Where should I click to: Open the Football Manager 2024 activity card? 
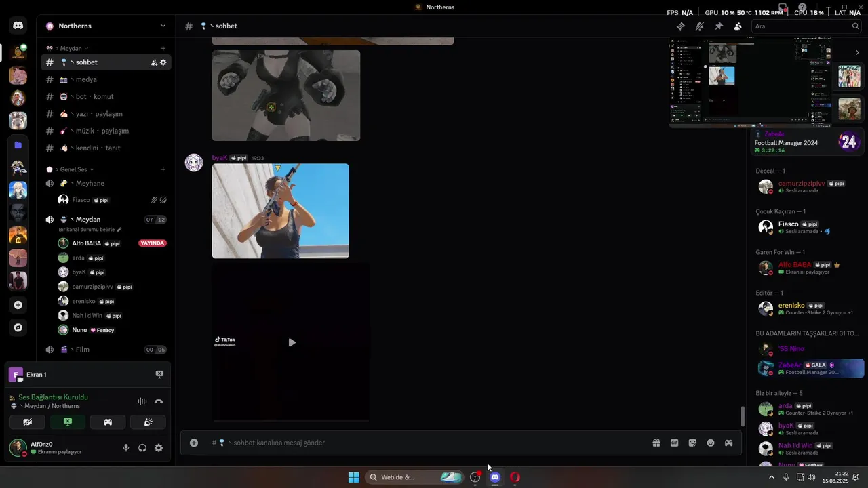click(806, 142)
